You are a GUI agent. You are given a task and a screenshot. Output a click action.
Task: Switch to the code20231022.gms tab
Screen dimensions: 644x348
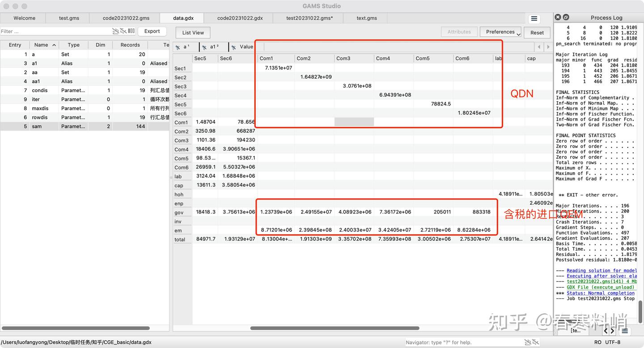click(126, 18)
